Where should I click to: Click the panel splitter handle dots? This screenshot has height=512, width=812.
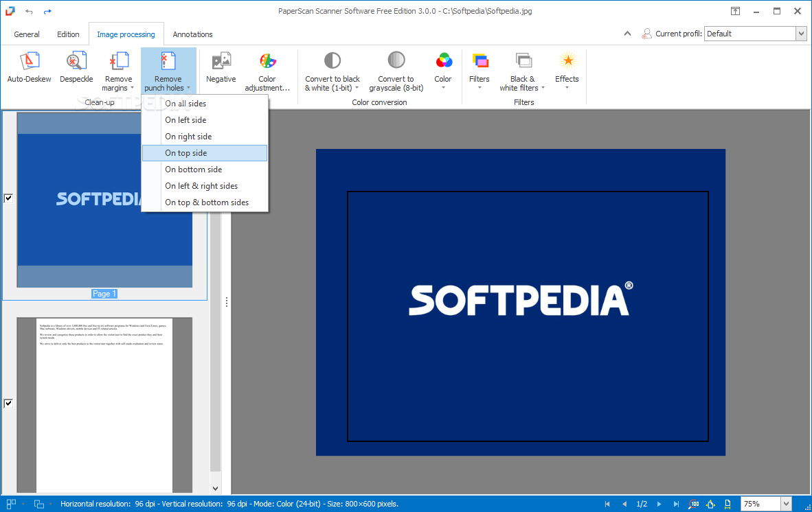[226, 302]
